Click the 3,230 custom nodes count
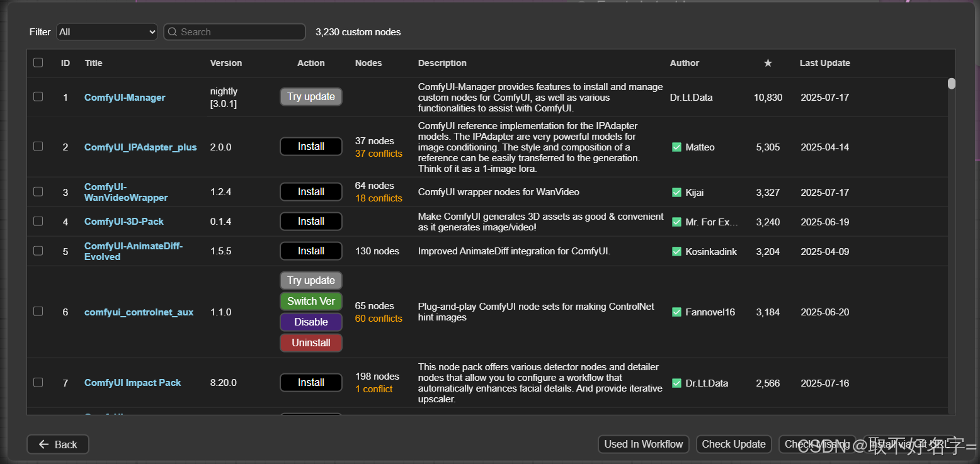 358,32
